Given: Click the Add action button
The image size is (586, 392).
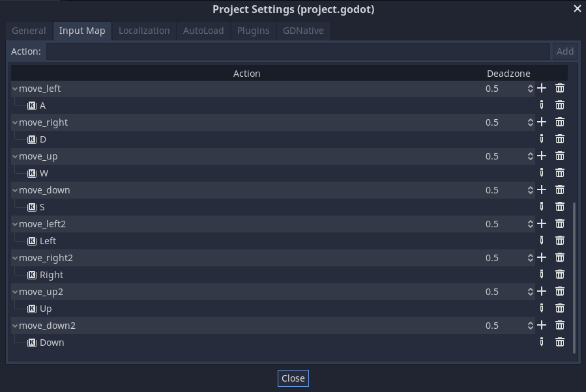Looking at the screenshot, I should coord(564,51).
